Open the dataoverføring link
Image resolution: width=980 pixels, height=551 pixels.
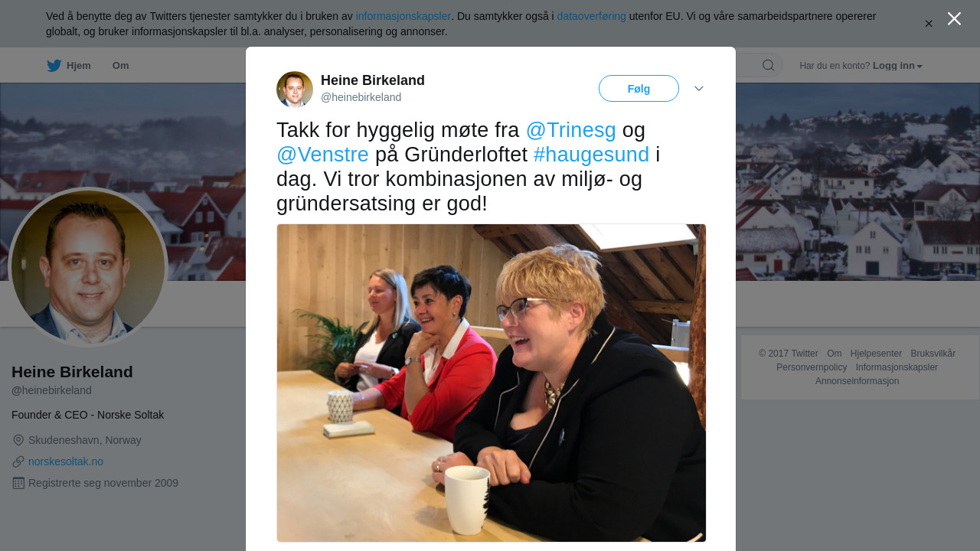tap(591, 16)
